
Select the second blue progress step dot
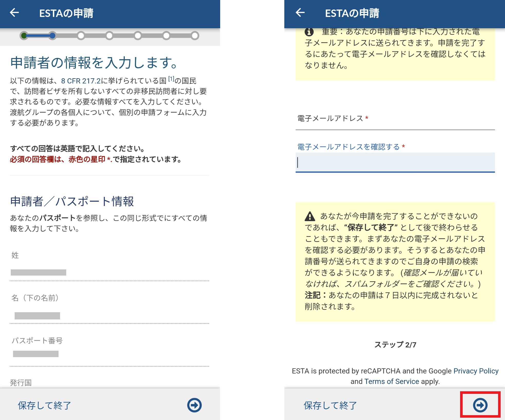coord(52,35)
